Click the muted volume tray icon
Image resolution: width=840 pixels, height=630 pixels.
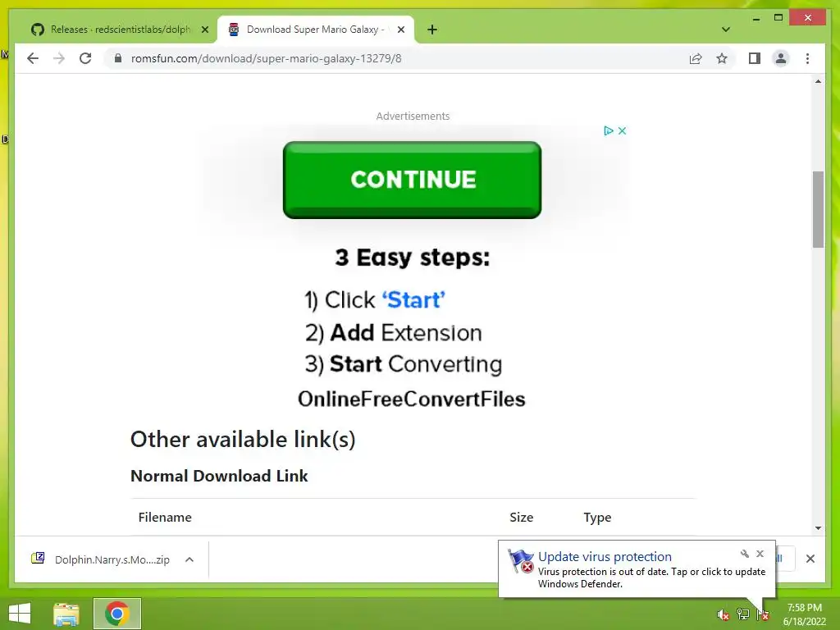click(724, 615)
